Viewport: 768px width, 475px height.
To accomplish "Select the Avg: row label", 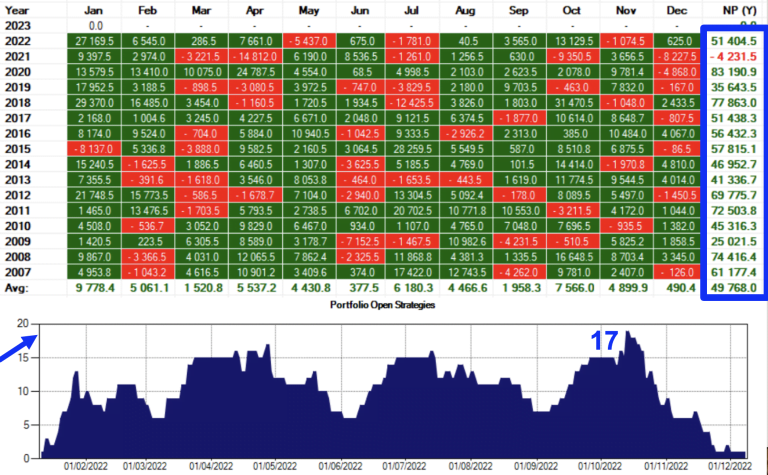I will point(18,288).
